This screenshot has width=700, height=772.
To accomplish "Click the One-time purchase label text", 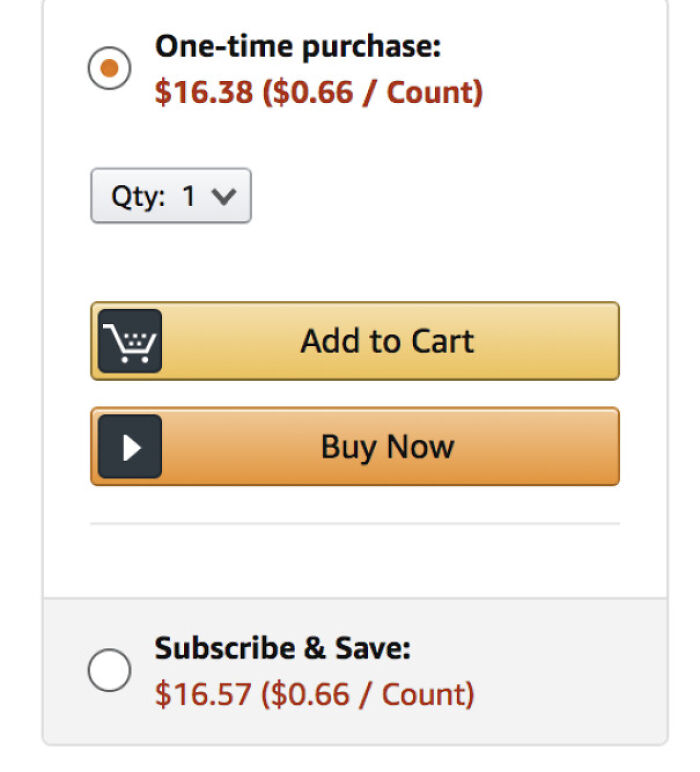I will coord(297,46).
